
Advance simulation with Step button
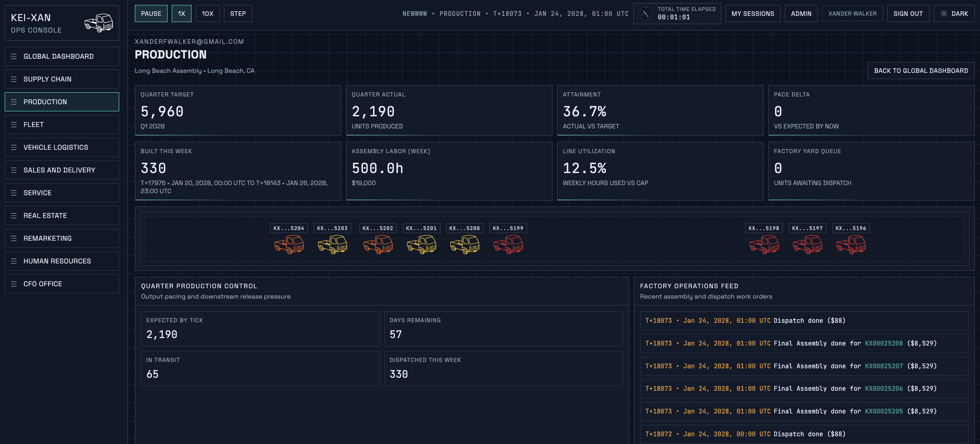(x=238, y=14)
